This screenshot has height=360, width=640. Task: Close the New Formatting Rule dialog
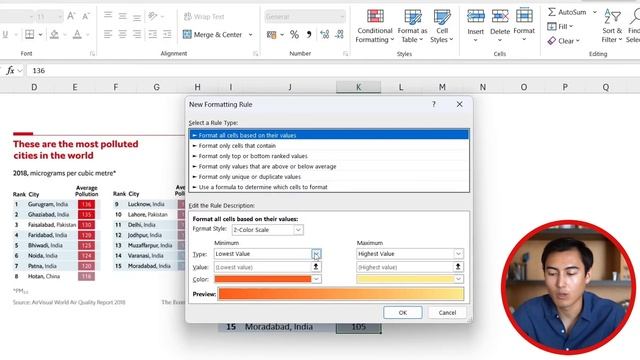coord(460,104)
